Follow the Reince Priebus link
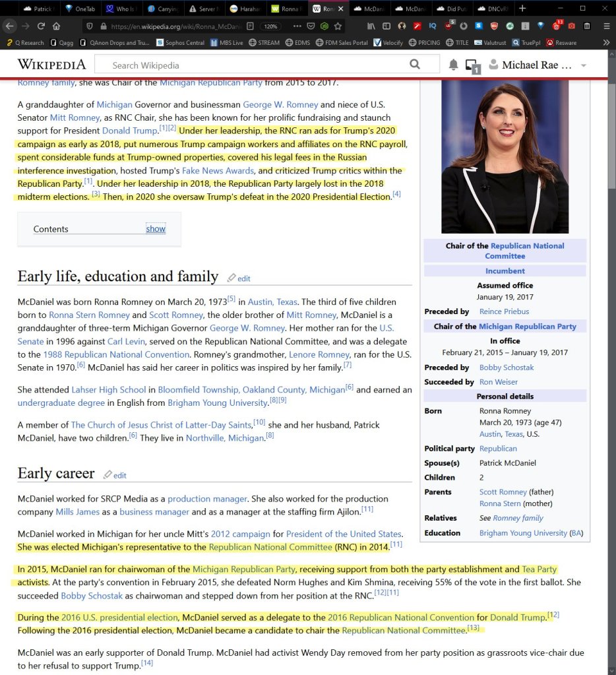The width and height of the screenshot is (616, 675). 504,311
